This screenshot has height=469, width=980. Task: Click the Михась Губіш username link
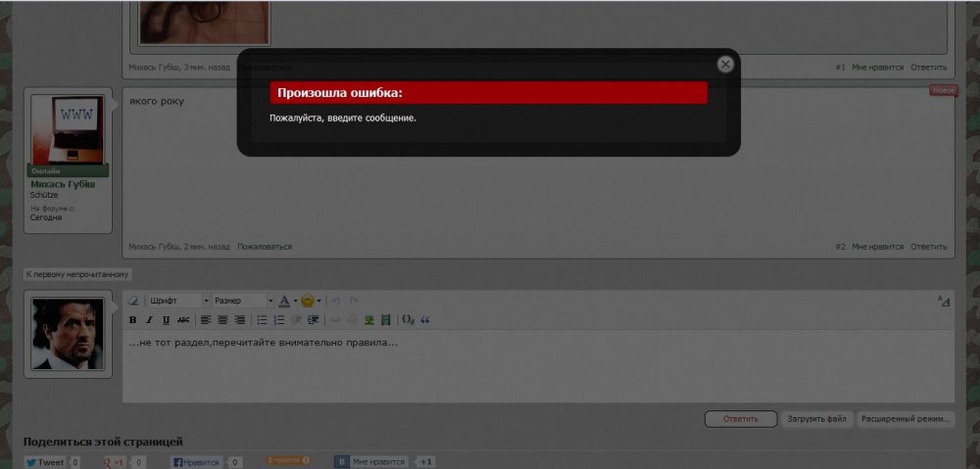(63, 185)
